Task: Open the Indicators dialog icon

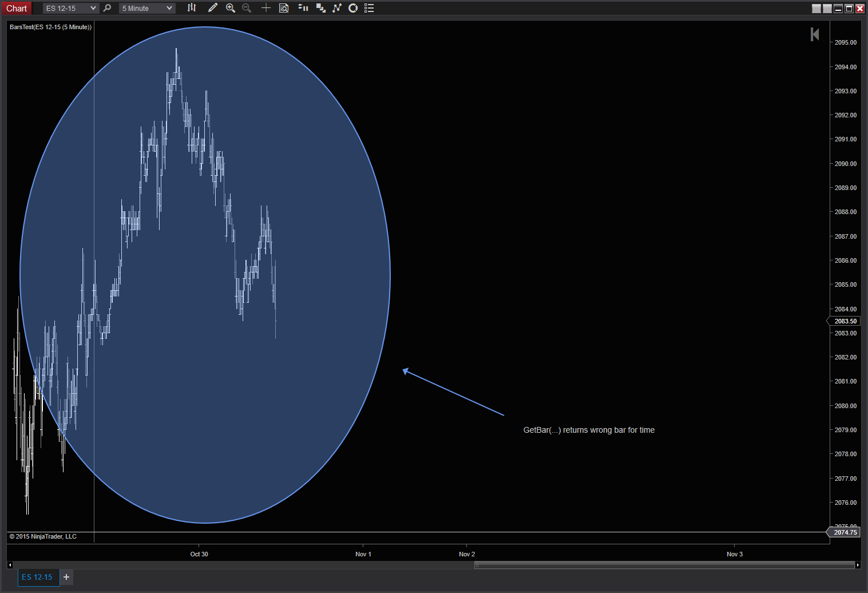Action: 337,8
